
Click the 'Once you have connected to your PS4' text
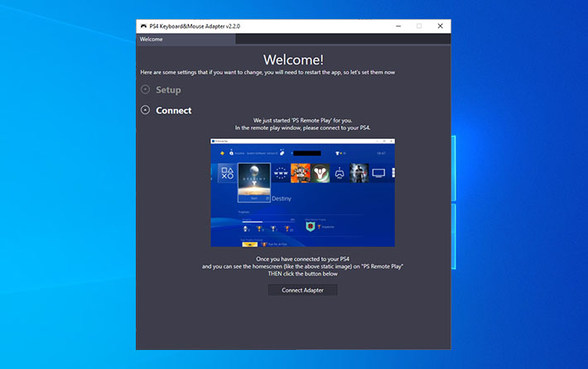tap(302, 259)
